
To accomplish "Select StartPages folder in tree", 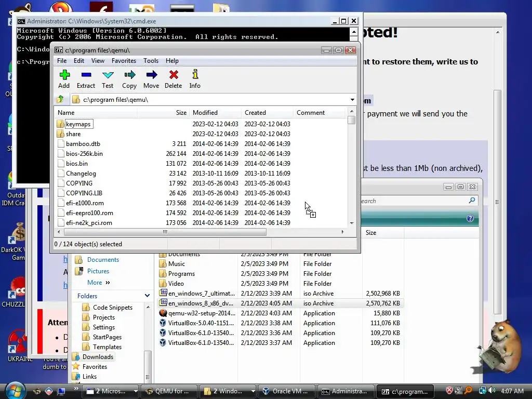I will click(107, 337).
